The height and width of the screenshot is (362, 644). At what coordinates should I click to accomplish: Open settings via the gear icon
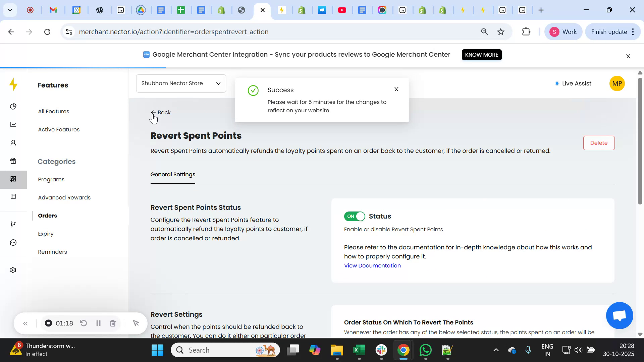coord(13,270)
